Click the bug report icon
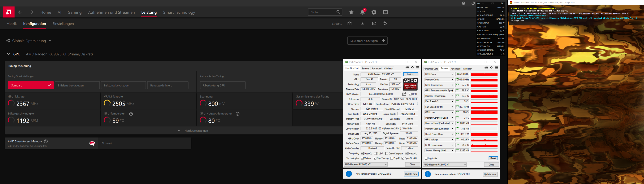Screen dimensions: 644x184 point(463,3)
